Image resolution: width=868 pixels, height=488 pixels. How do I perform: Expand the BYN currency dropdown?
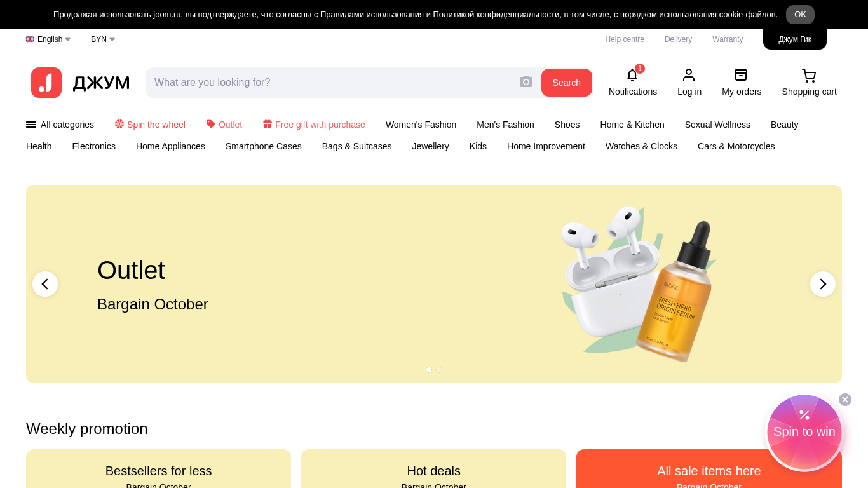tap(103, 39)
